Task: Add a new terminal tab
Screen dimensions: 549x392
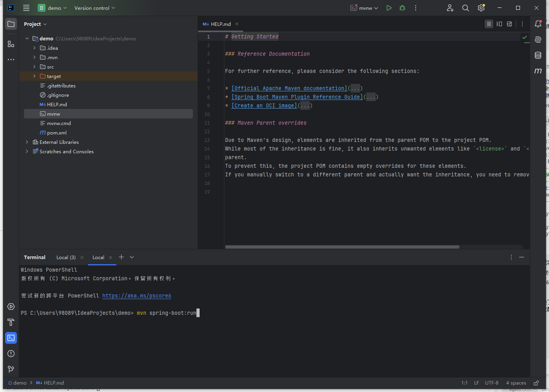Action: coord(121,257)
